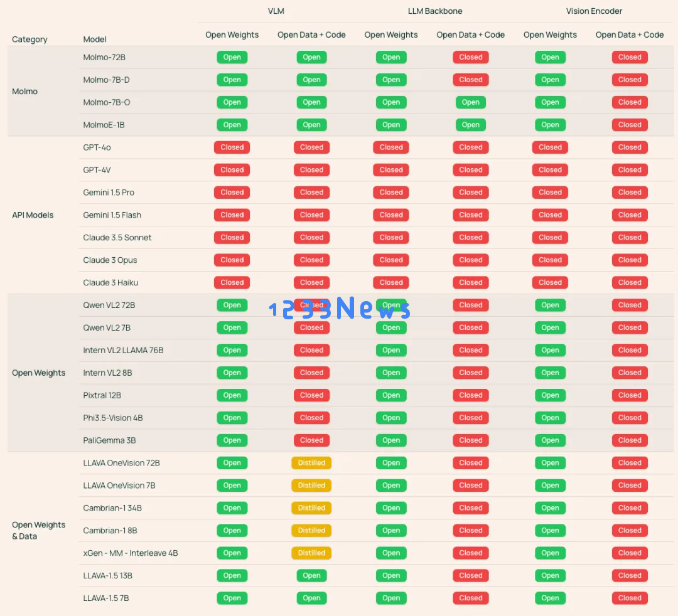Click Distilled badge in Cambrian-1 34B row

311,508
